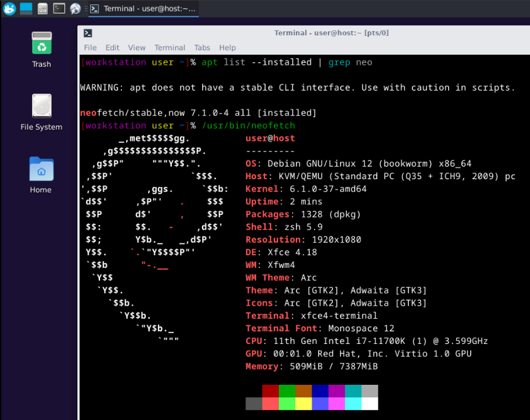Open the Xfce Applications menu mouse icon
This screenshot has width=530, height=420.
pyautogui.click(x=9, y=9)
